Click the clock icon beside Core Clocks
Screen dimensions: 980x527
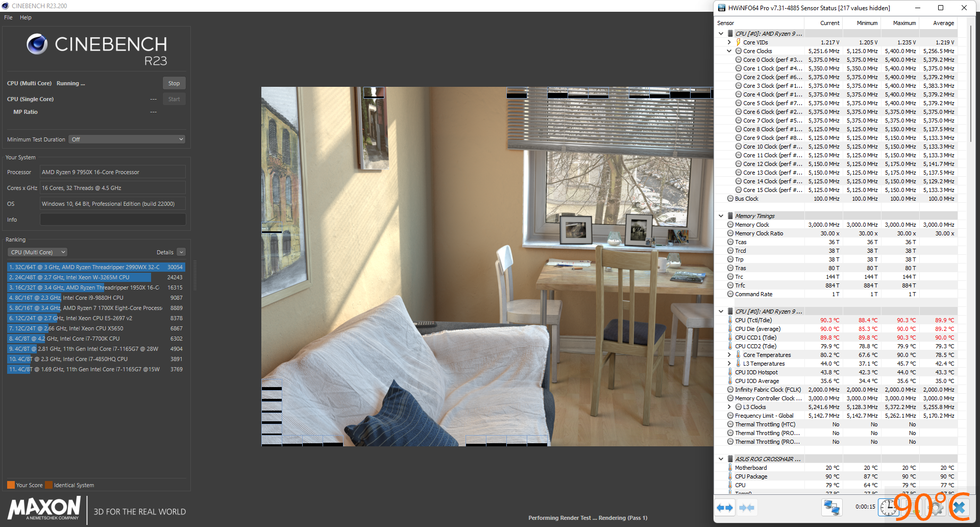[738, 51]
